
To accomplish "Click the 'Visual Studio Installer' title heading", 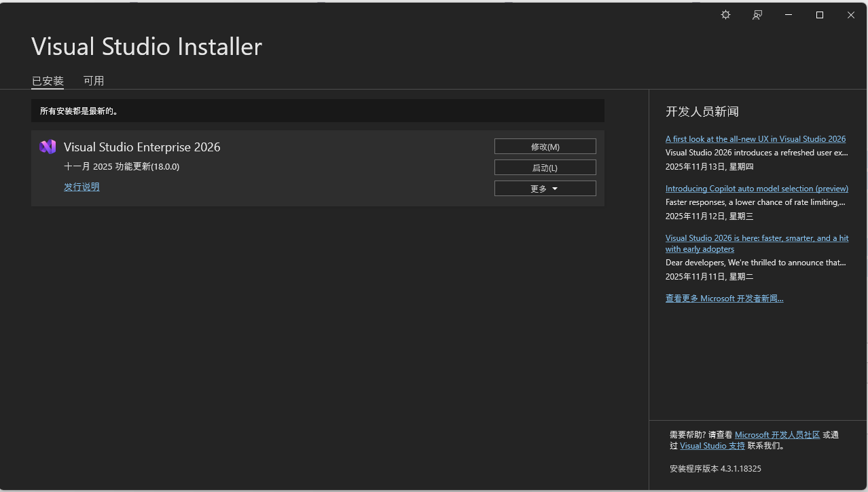I will (x=147, y=47).
